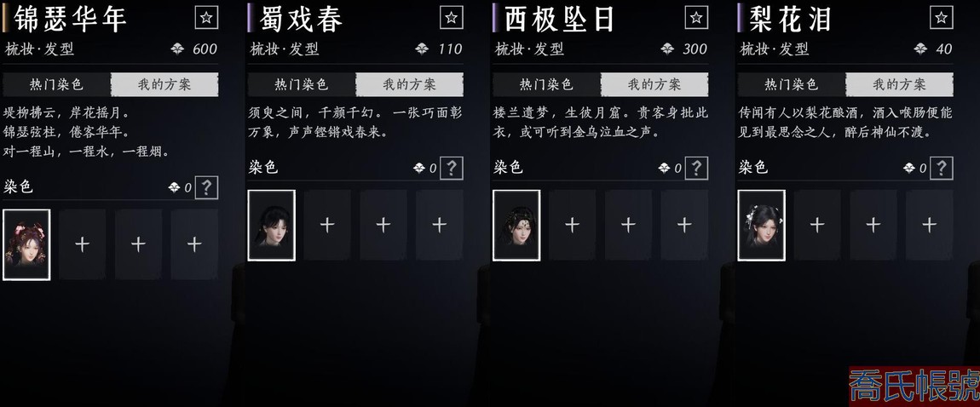Add a dye scheme in 蜀戏春's last plus slot

point(440,226)
